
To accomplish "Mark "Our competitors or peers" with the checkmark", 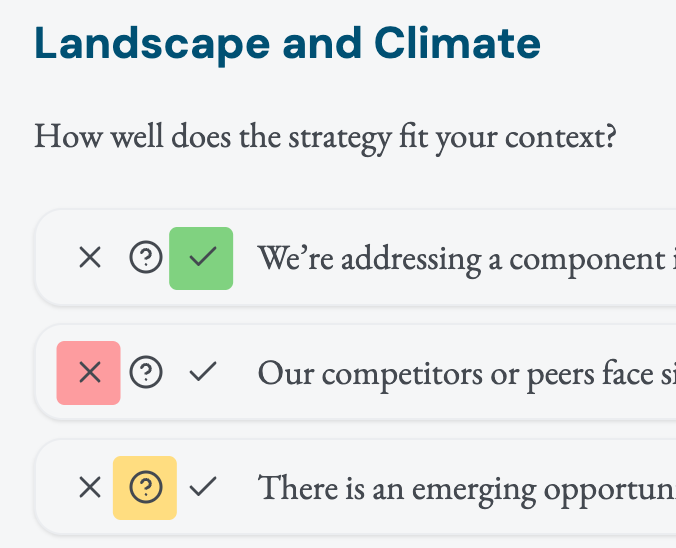I will (202, 373).
